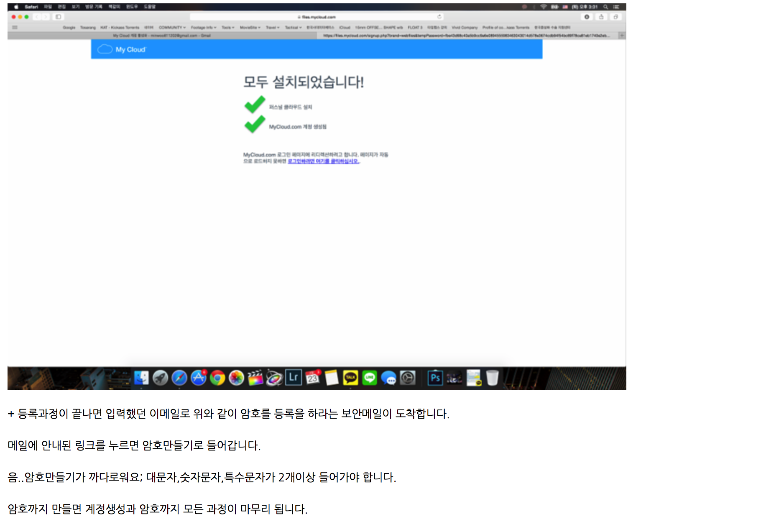The image size is (761, 532).
Task: Open Finder from the dock
Action: 141,378
